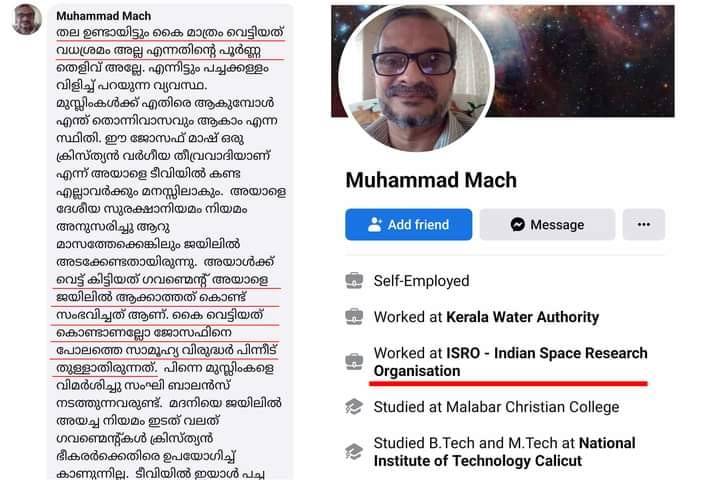Click the Muhammad Mach profile heading
The image size is (720, 480).
coord(431,180)
